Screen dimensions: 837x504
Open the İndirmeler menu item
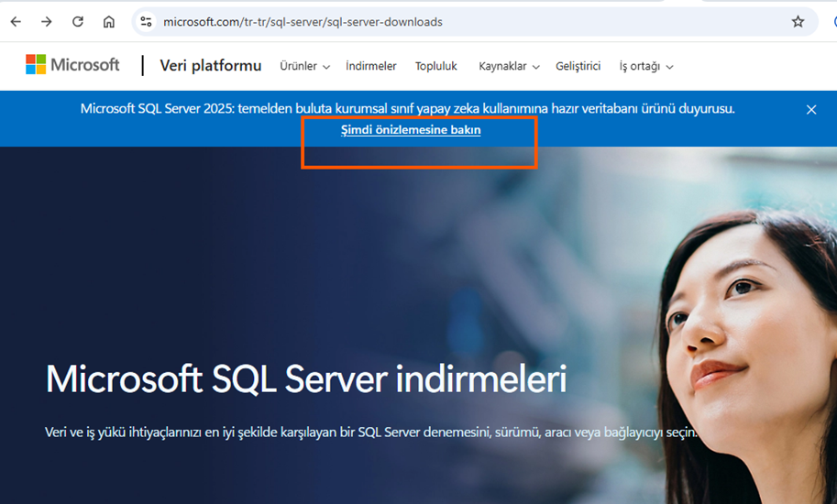click(371, 66)
